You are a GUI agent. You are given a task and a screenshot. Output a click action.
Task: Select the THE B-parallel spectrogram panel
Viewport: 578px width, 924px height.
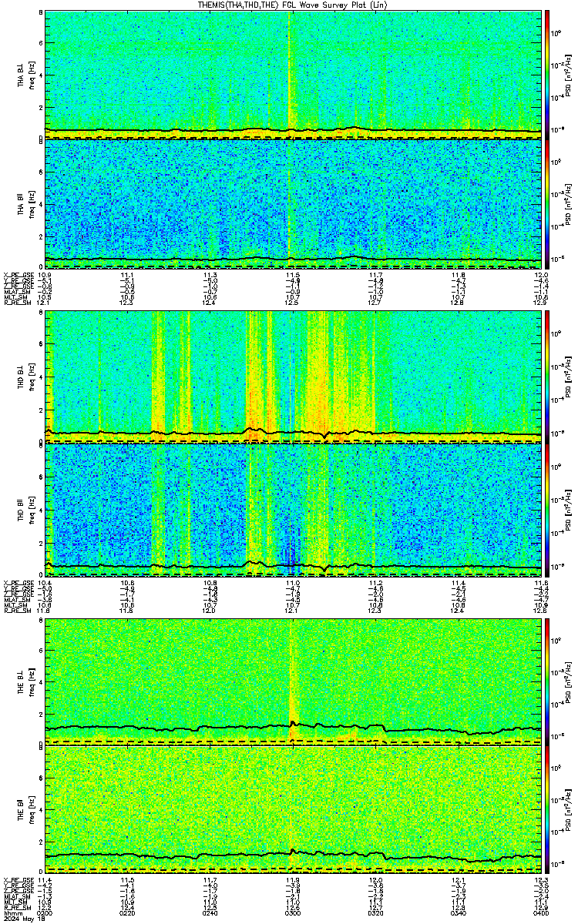point(293,809)
